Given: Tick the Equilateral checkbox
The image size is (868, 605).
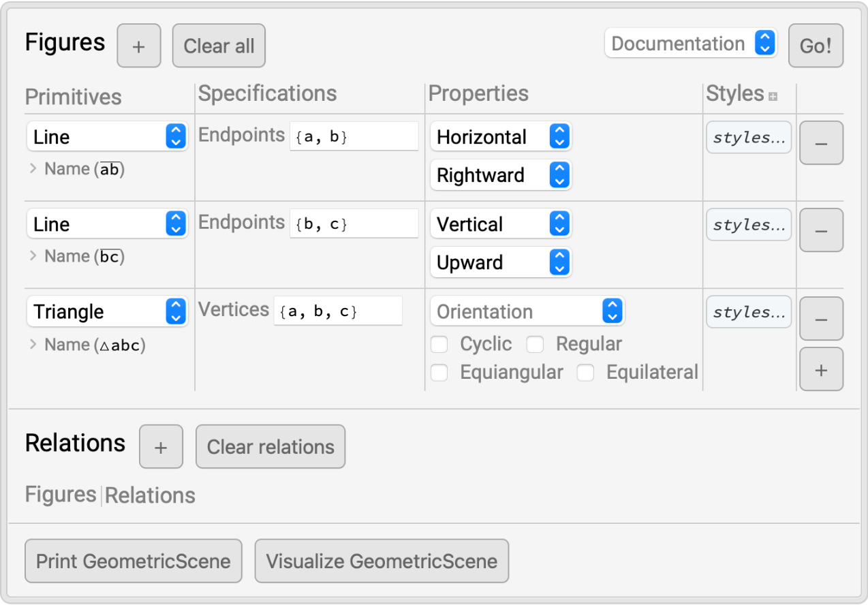Looking at the screenshot, I should pyautogui.click(x=586, y=373).
